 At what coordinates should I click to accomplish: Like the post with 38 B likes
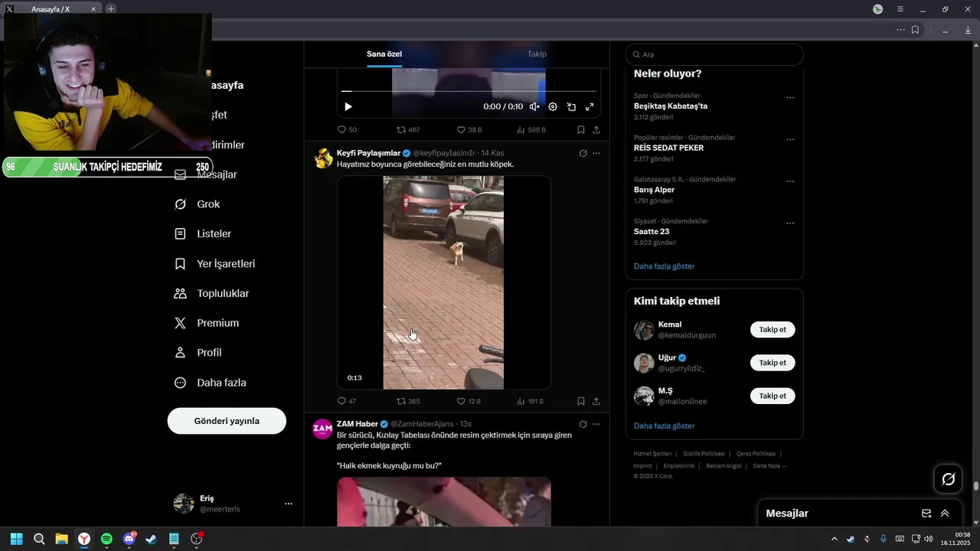click(469, 130)
